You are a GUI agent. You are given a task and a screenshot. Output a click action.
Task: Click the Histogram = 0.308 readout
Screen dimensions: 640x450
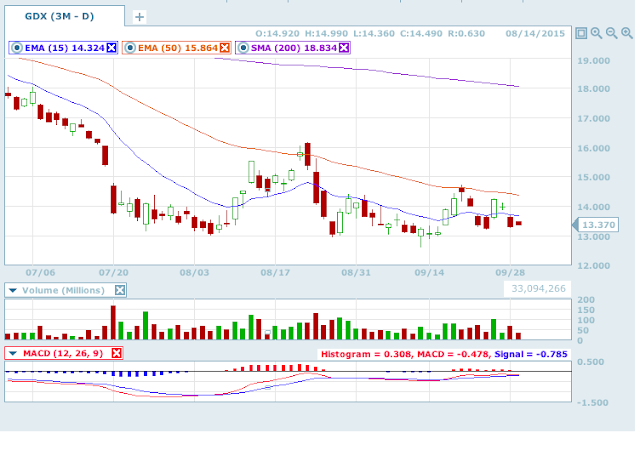coord(365,354)
